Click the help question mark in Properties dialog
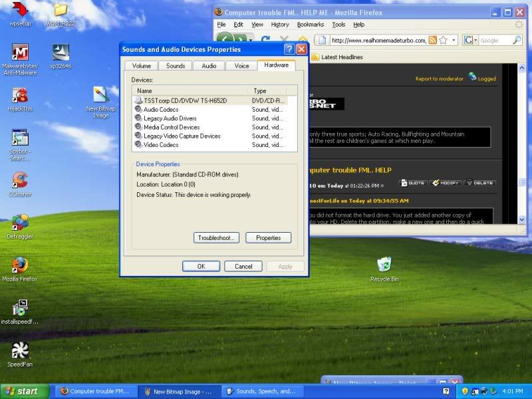Image resolution: width=532 pixels, height=399 pixels. click(289, 49)
